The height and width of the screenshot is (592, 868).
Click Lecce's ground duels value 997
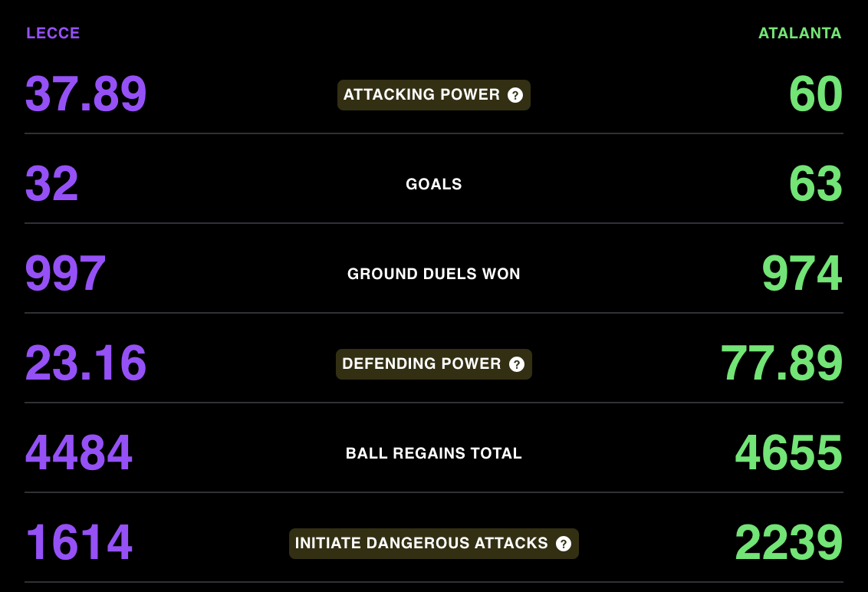click(65, 274)
